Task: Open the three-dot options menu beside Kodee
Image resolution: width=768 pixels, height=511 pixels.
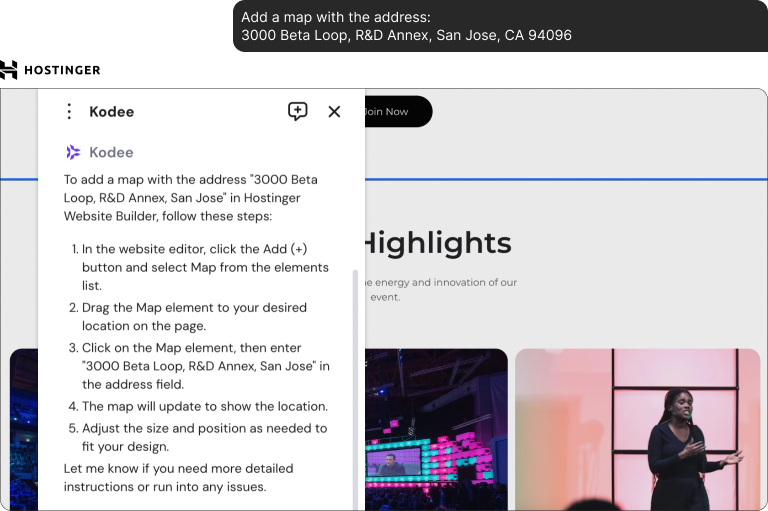Action: click(x=69, y=112)
